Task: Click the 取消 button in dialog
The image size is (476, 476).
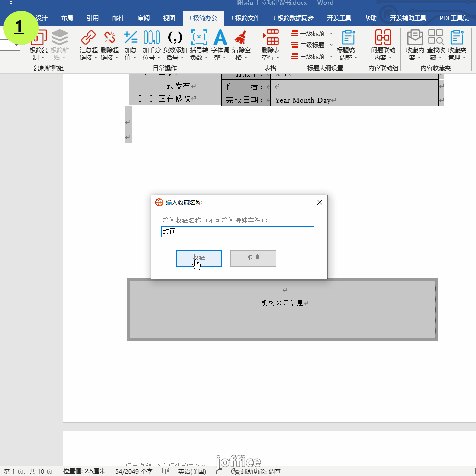Action: click(x=253, y=258)
